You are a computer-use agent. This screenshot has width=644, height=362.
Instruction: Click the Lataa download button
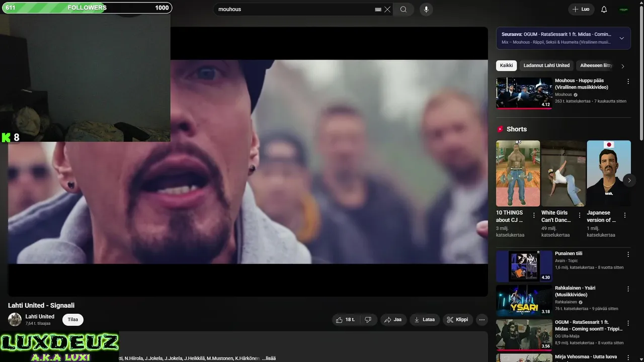(x=424, y=320)
